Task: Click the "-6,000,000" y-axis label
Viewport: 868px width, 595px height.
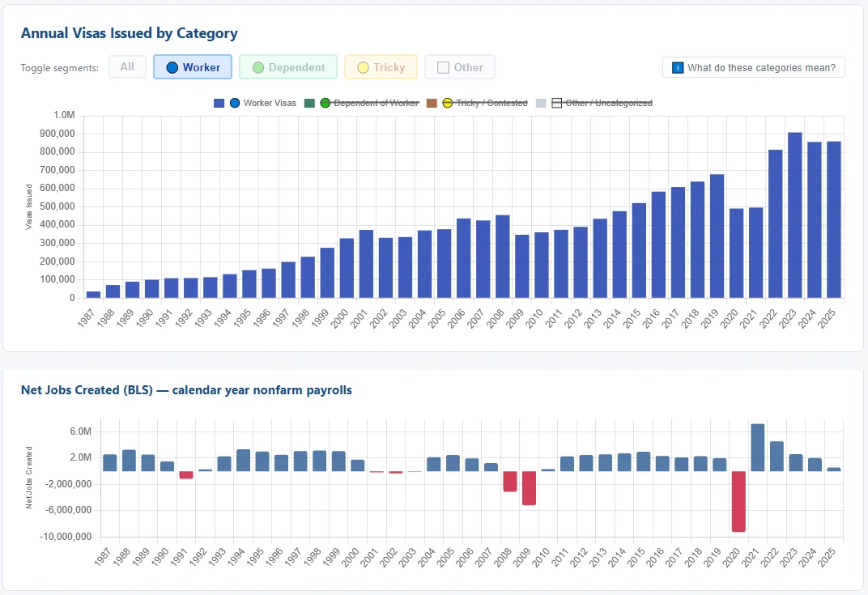Action: tap(68, 510)
